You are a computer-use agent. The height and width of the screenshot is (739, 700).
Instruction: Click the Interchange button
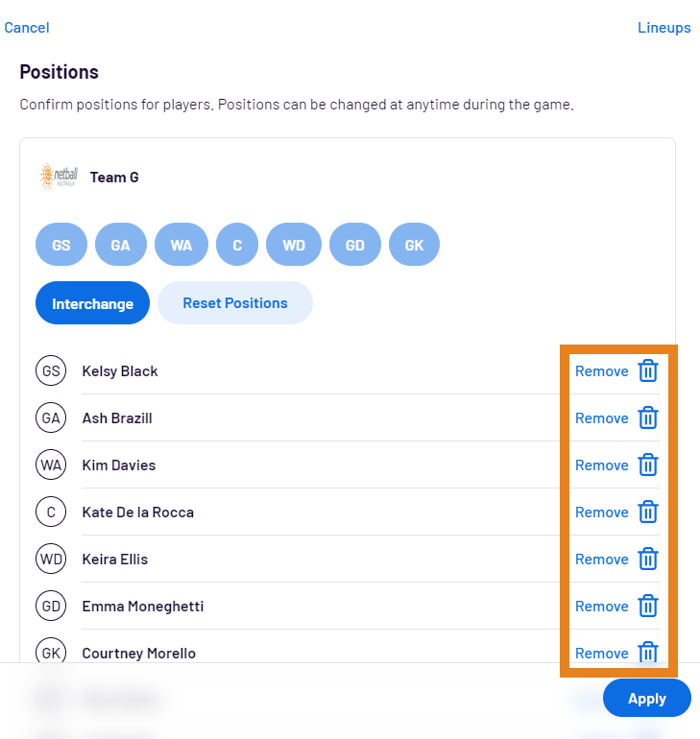point(92,303)
